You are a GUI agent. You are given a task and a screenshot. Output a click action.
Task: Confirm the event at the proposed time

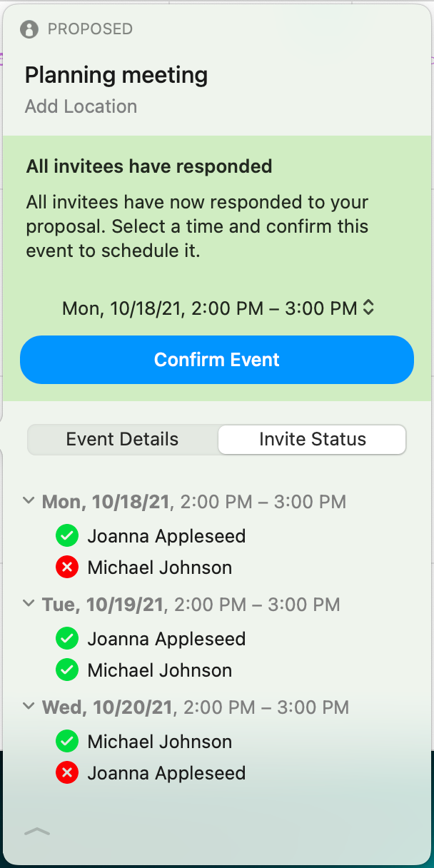point(216,359)
